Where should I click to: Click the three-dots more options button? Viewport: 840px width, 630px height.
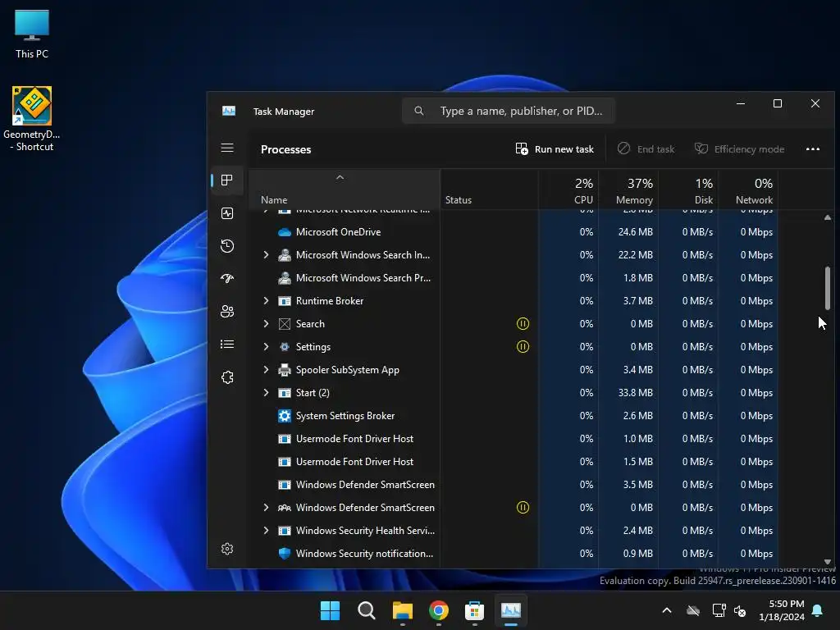point(813,149)
